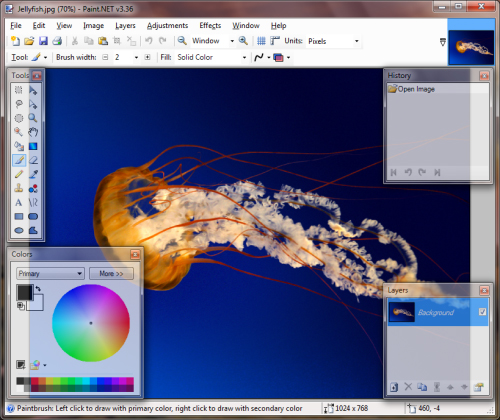Click Layer Properties button in Layers panel
500x420 pixels.
pos(479,387)
